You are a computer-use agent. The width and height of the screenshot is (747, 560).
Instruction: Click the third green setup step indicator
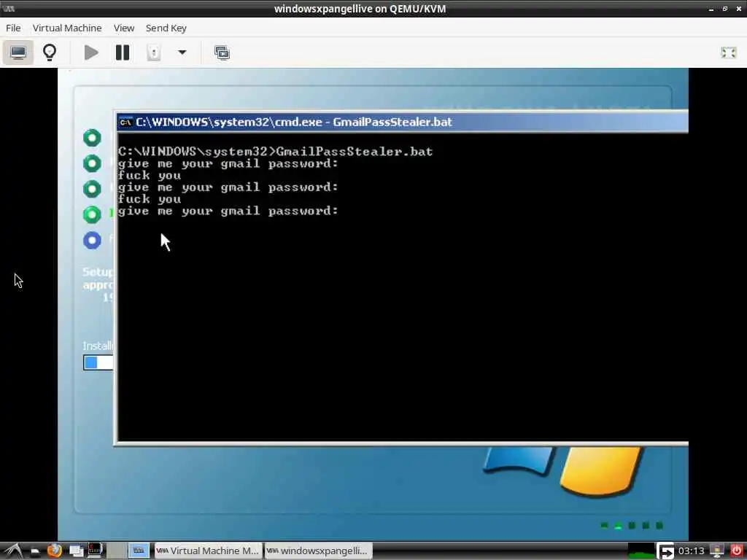[92, 189]
